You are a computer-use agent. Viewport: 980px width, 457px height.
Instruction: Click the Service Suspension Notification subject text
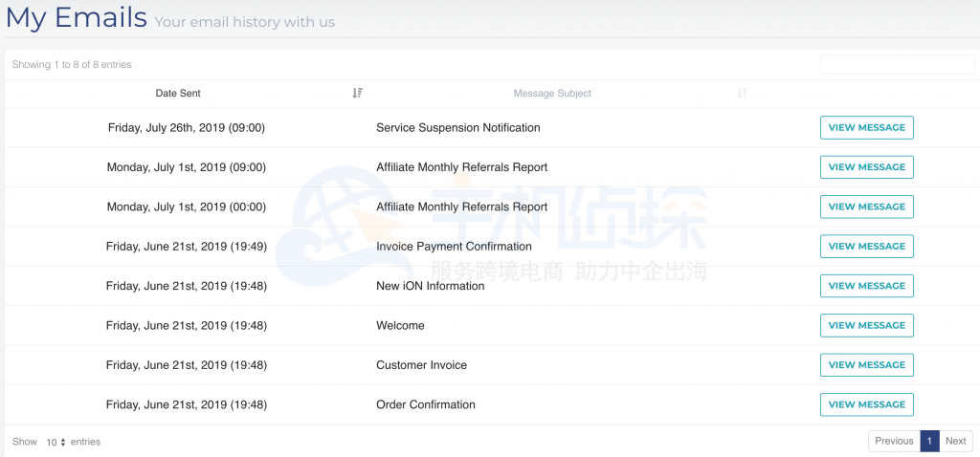coord(457,127)
